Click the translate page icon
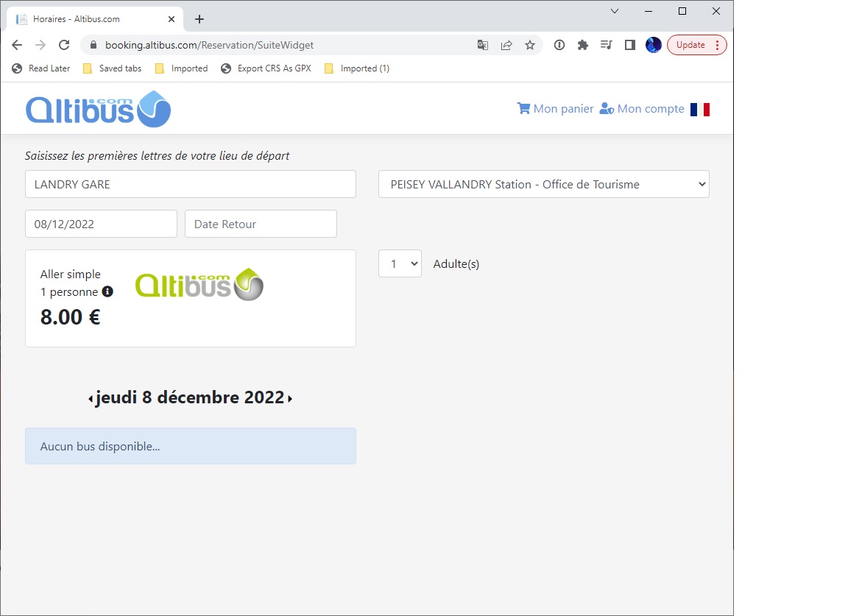The image size is (848, 616). point(483,45)
